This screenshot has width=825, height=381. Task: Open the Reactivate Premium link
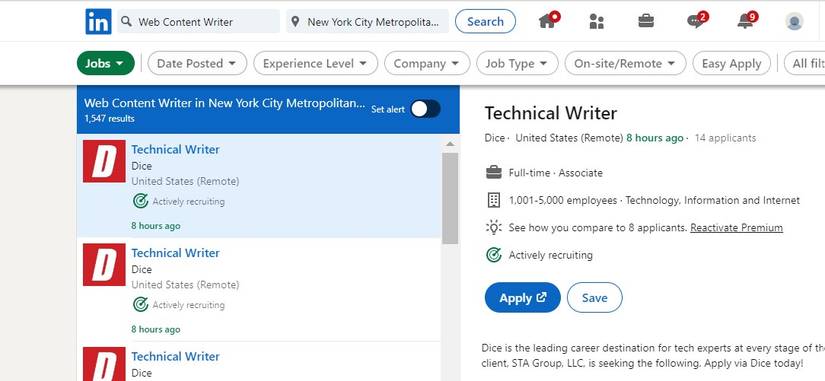[x=737, y=228]
